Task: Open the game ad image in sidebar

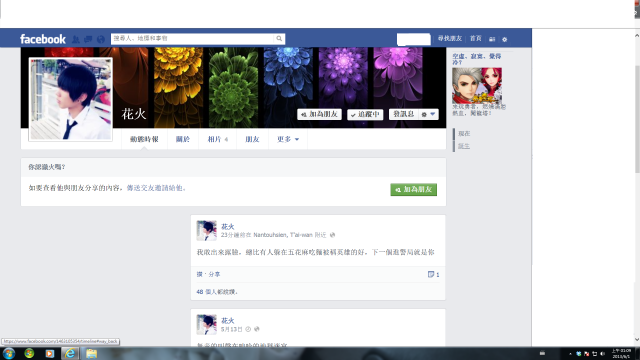Action: [x=477, y=85]
